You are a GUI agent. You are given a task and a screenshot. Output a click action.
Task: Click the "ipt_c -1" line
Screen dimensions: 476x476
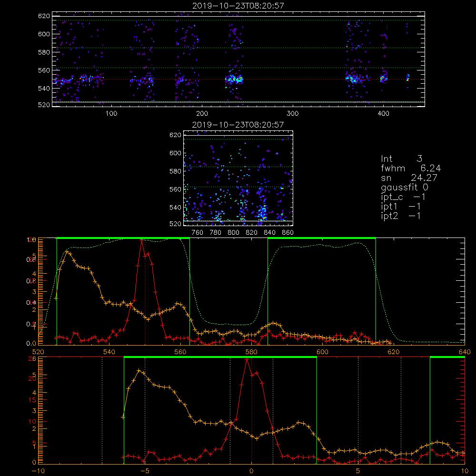403,197
